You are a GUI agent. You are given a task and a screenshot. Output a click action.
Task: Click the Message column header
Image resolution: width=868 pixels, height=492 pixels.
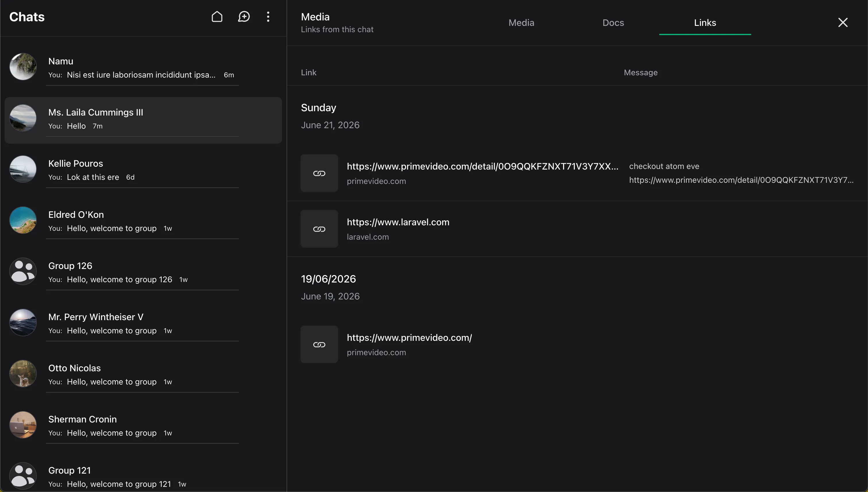(641, 73)
